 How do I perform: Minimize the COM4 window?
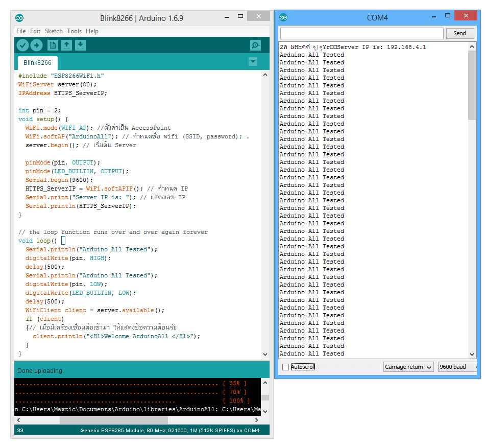click(x=434, y=17)
